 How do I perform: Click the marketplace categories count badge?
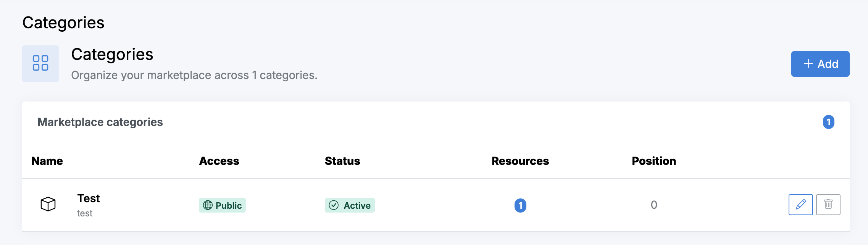click(x=828, y=122)
